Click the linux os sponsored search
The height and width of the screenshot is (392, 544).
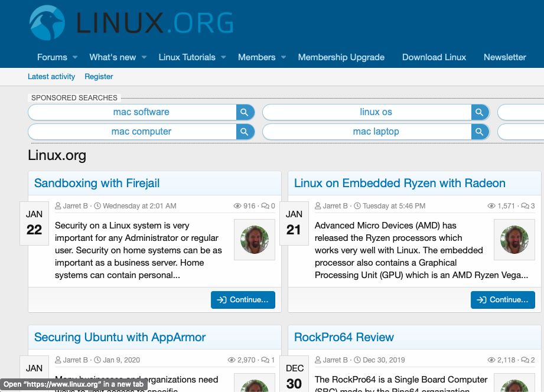click(376, 112)
